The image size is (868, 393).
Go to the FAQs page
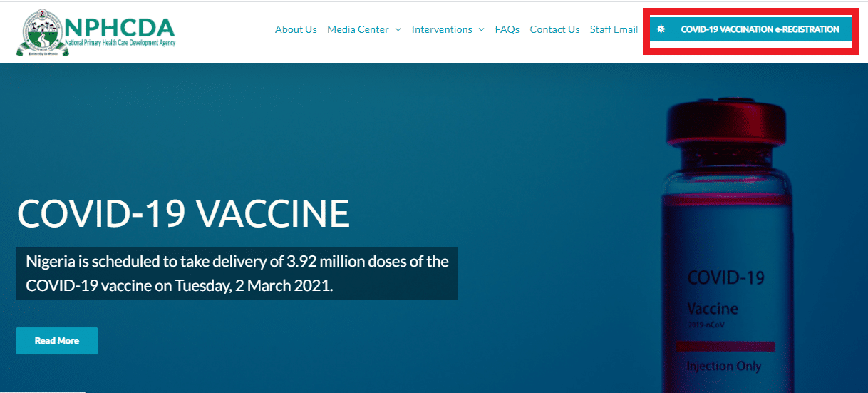507,29
